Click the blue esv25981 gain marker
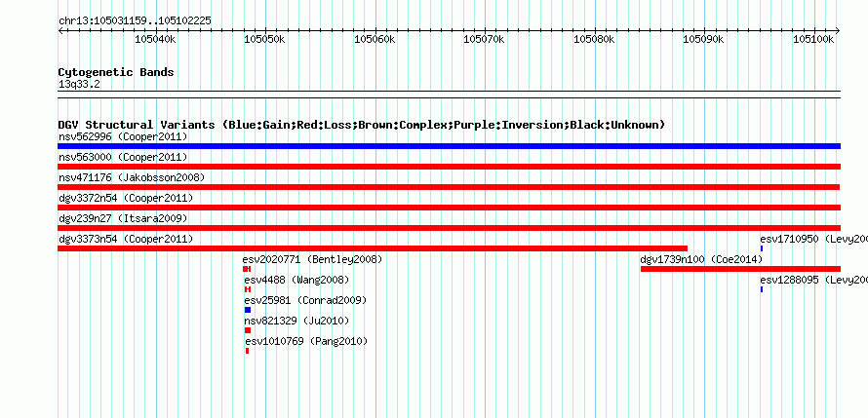 pyautogui.click(x=248, y=310)
